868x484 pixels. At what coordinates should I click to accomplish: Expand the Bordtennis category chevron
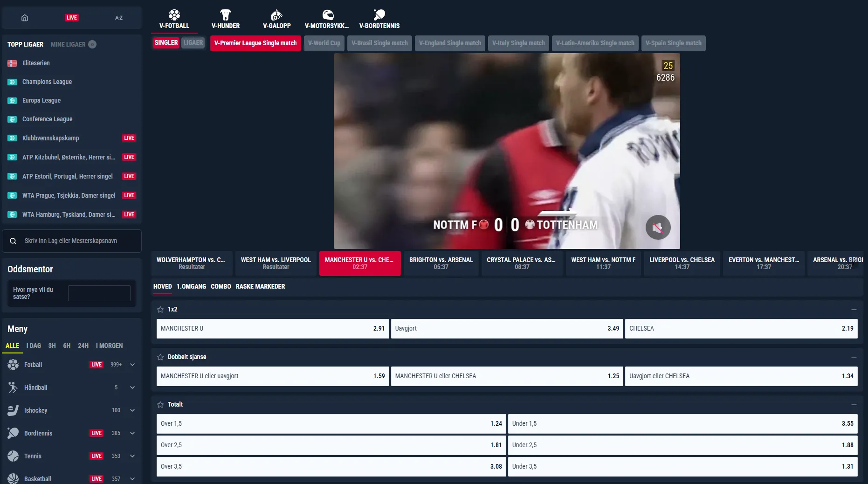(132, 433)
